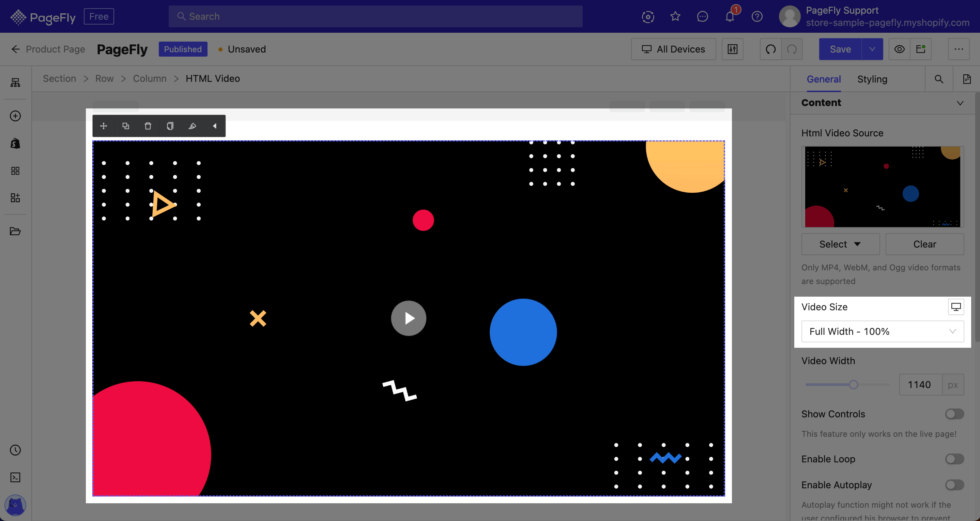Enable the Enable Loop toggle
Image resolution: width=980 pixels, height=521 pixels.
954,459
